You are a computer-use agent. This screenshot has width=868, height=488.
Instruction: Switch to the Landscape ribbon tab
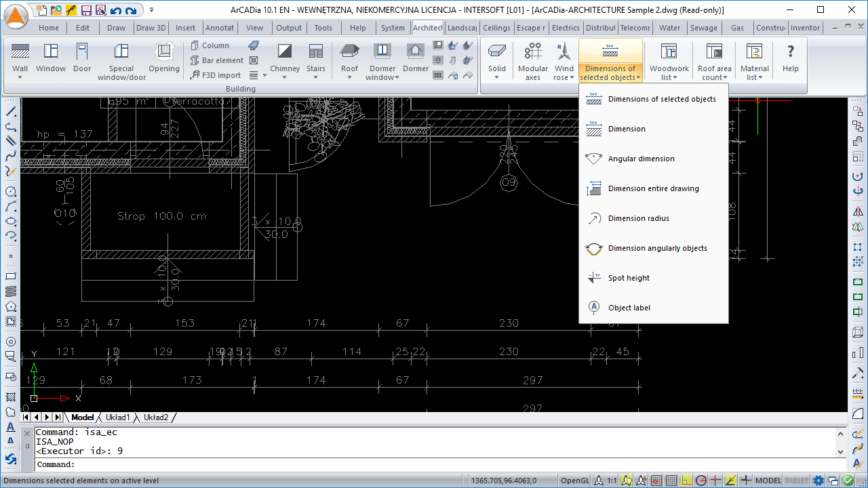462,28
